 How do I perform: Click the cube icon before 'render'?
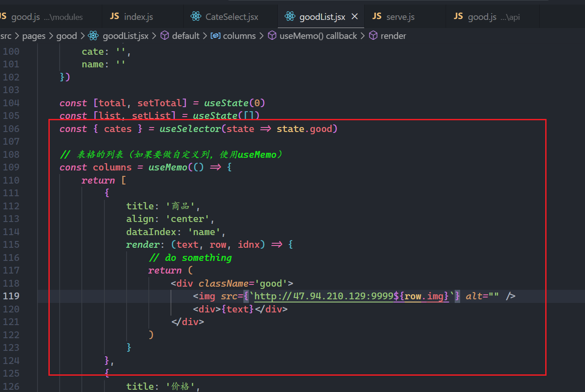(x=373, y=36)
